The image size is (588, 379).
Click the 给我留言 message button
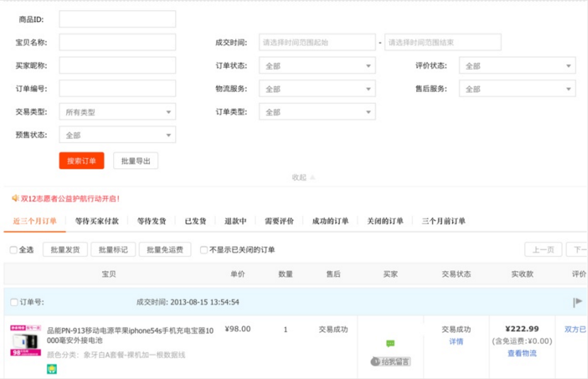tap(390, 361)
